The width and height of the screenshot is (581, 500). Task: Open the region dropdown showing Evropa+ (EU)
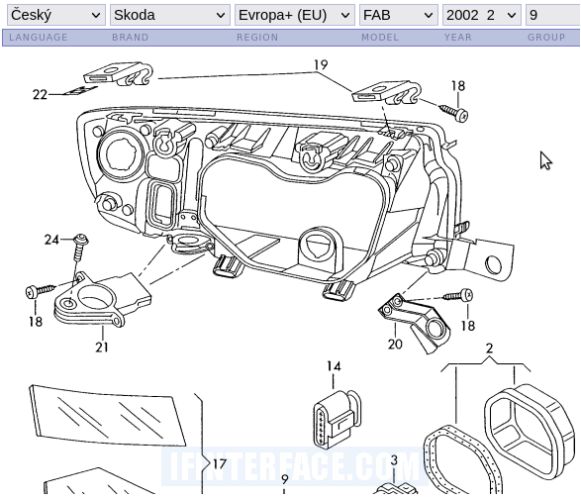tap(295, 15)
